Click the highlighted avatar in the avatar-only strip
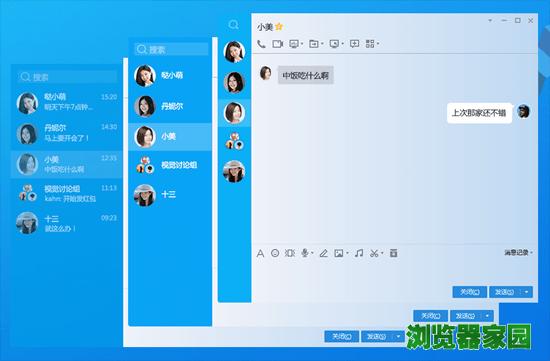The height and width of the screenshot is (361, 550). tap(234, 113)
